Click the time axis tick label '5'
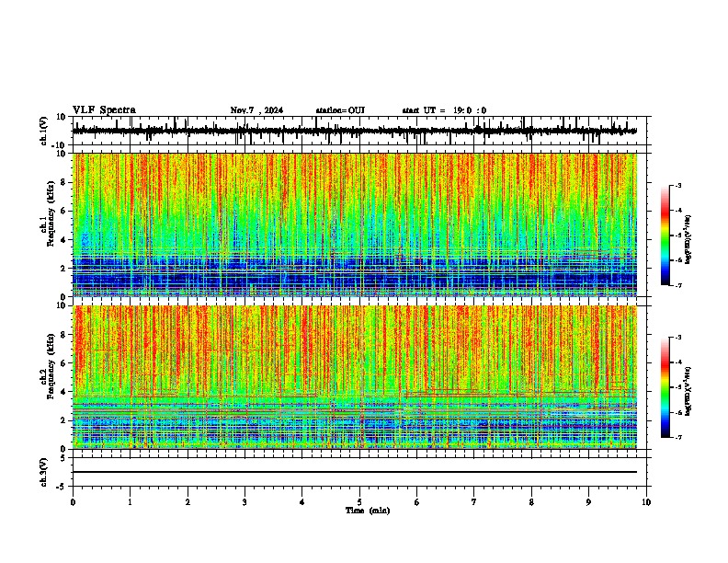Screen dimensions: 728x563 tap(359, 502)
